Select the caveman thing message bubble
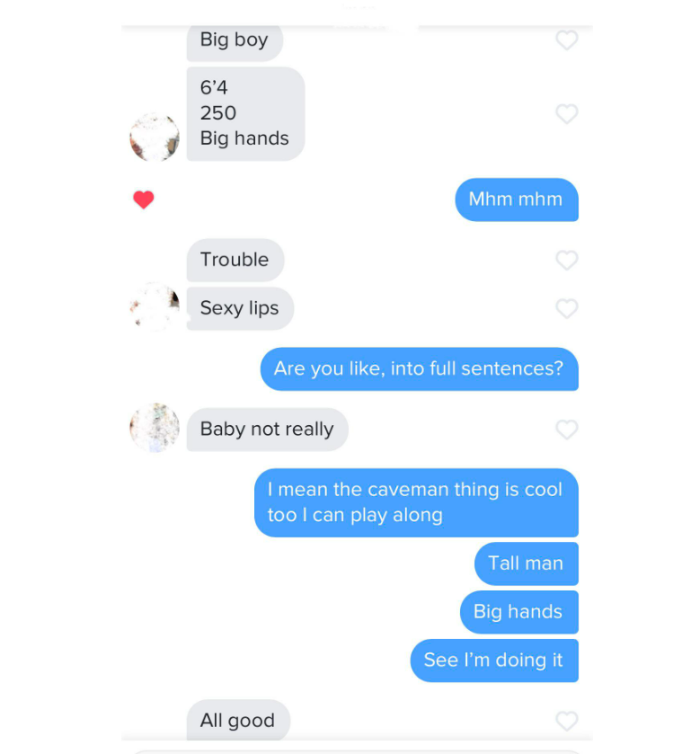The image size is (700, 754). (x=416, y=502)
